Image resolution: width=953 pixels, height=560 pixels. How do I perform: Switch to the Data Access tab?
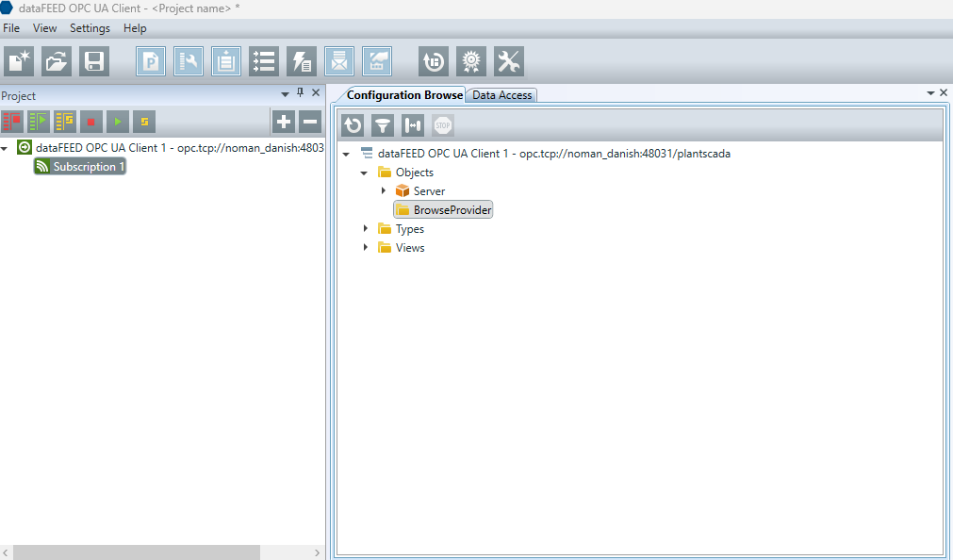(502, 95)
